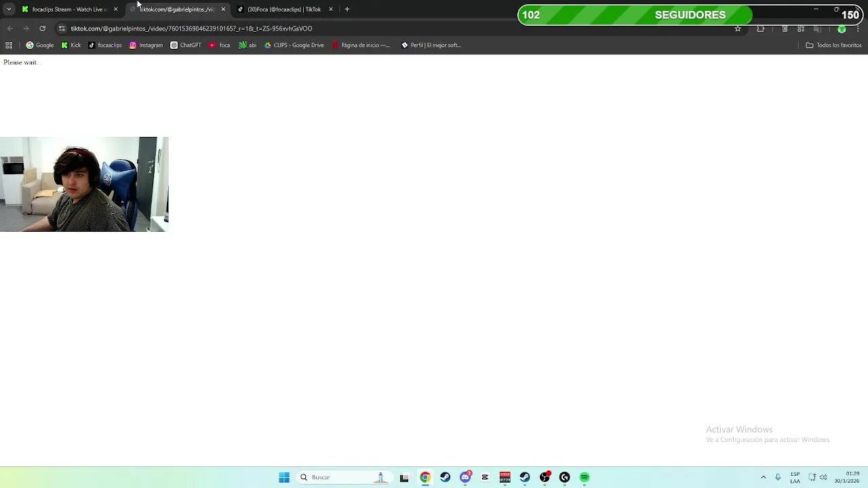Switch to the Foca @focaaclips TikTok tab
This screenshot has width=868, height=488.
point(283,9)
